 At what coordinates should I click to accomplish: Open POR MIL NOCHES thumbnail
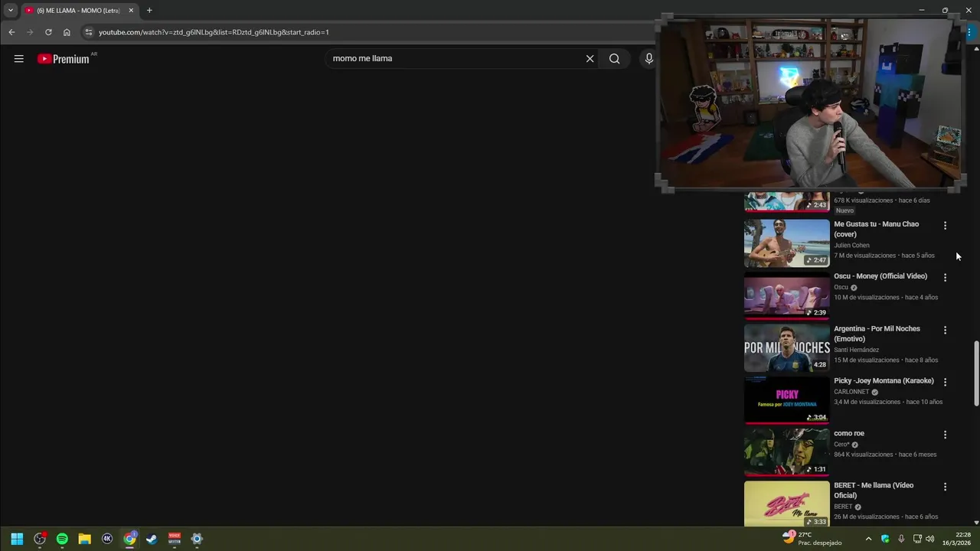(x=786, y=347)
